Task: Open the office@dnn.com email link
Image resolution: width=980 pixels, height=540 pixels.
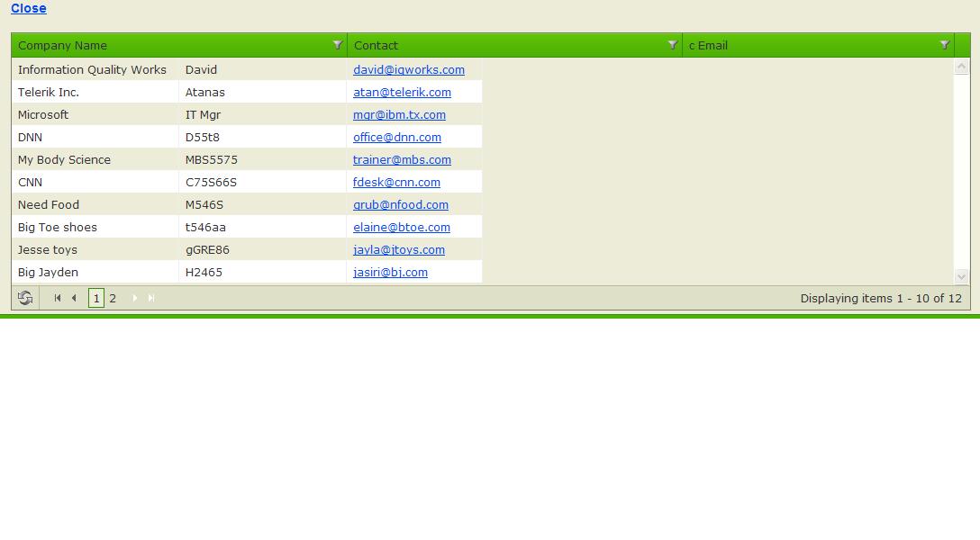Action: pos(397,138)
